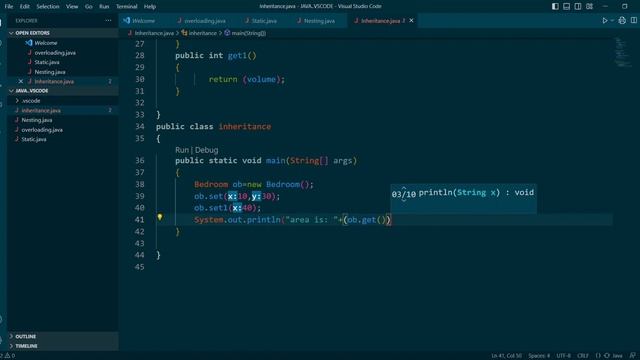The width and height of the screenshot is (640, 360).
Task: Open the Run menu
Action: tap(104, 7)
